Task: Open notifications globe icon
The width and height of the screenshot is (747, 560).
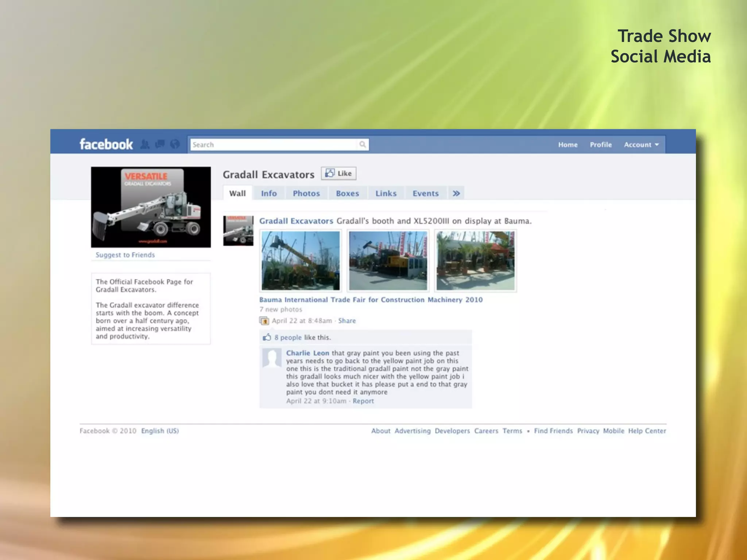Action: coord(175,144)
